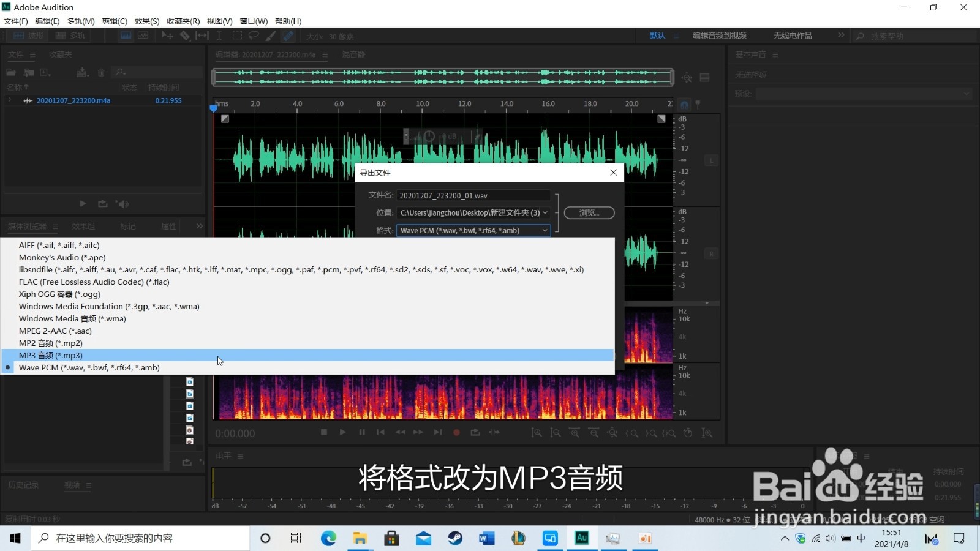The height and width of the screenshot is (551, 980).
Task: Toggle the right channel R button
Action: 711,253
